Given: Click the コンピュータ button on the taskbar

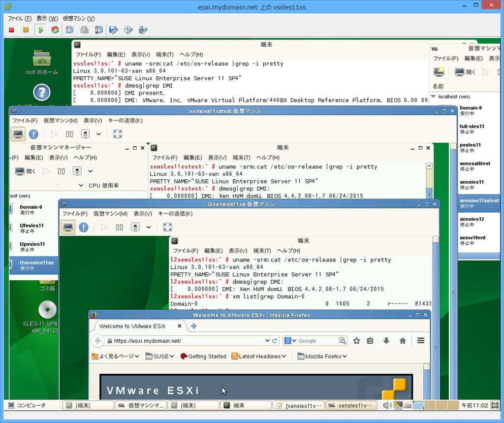Looking at the screenshot, I should click(28, 405).
